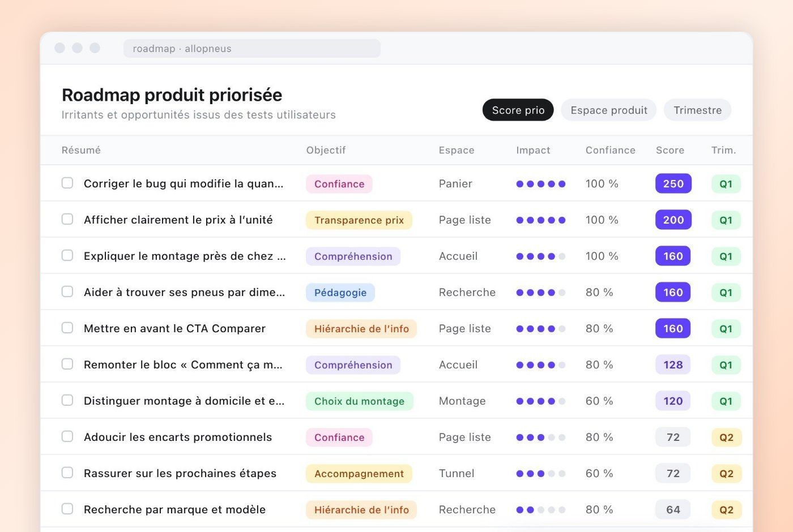793x532 pixels.
Task: Select checkbox for Adoucir les encarts promotionnels
Action: 67,436
